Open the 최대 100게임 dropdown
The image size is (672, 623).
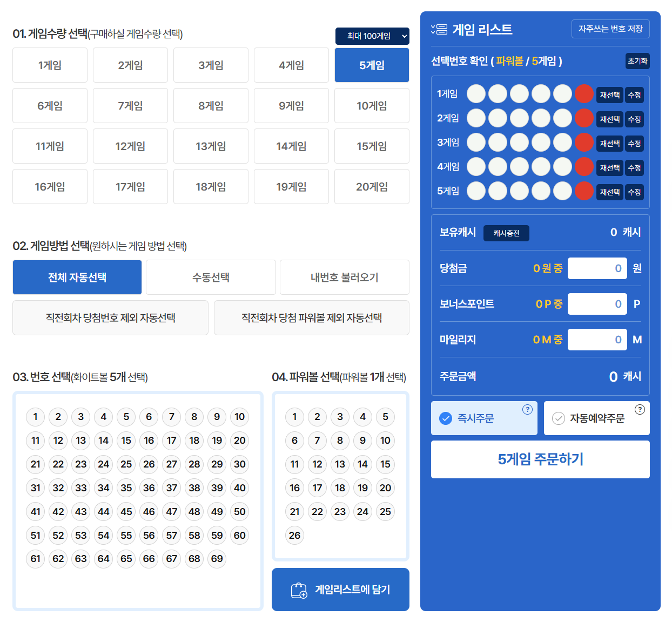point(372,36)
